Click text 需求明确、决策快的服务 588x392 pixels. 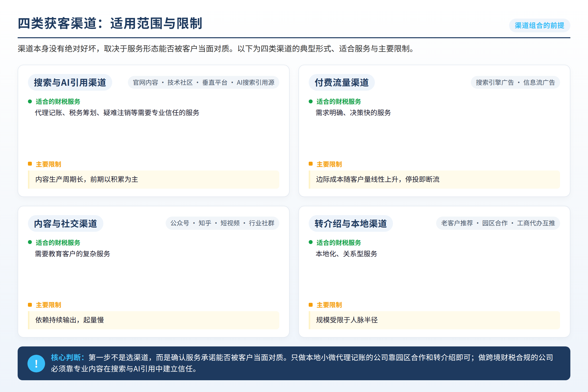(353, 113)
